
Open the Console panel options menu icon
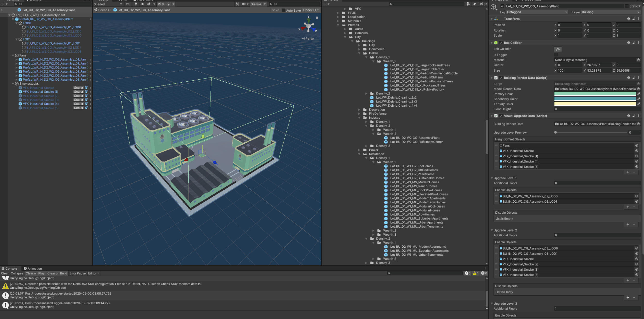(x=485, y=268)
